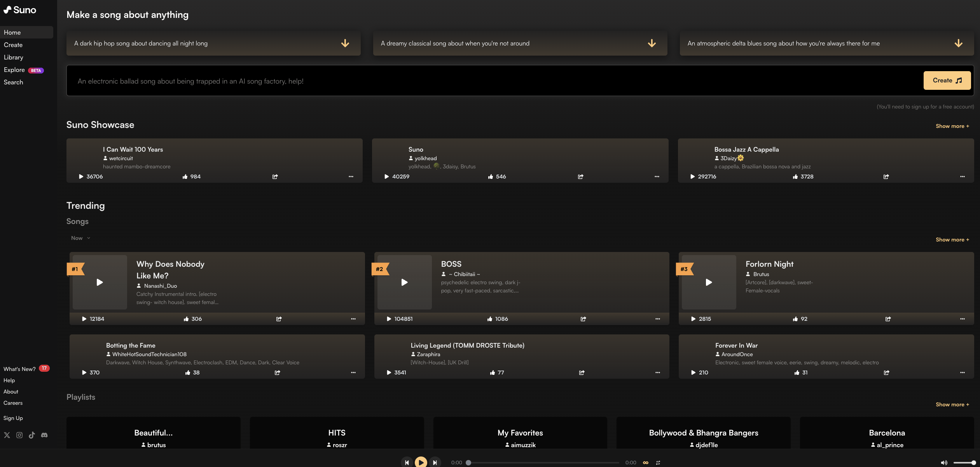Open the Discord icon in the sidebar
This screenshot has height=467, width=980.
click(44, 435)
